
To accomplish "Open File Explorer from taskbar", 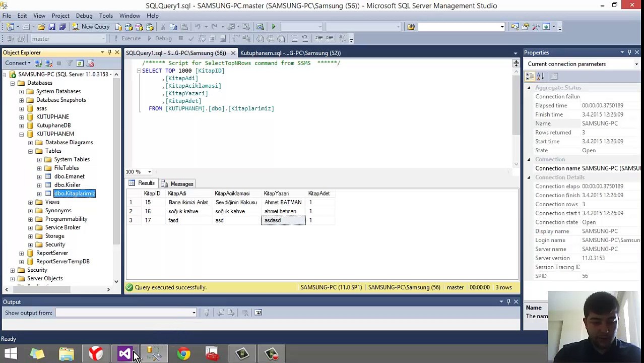I will coord(67,353).
